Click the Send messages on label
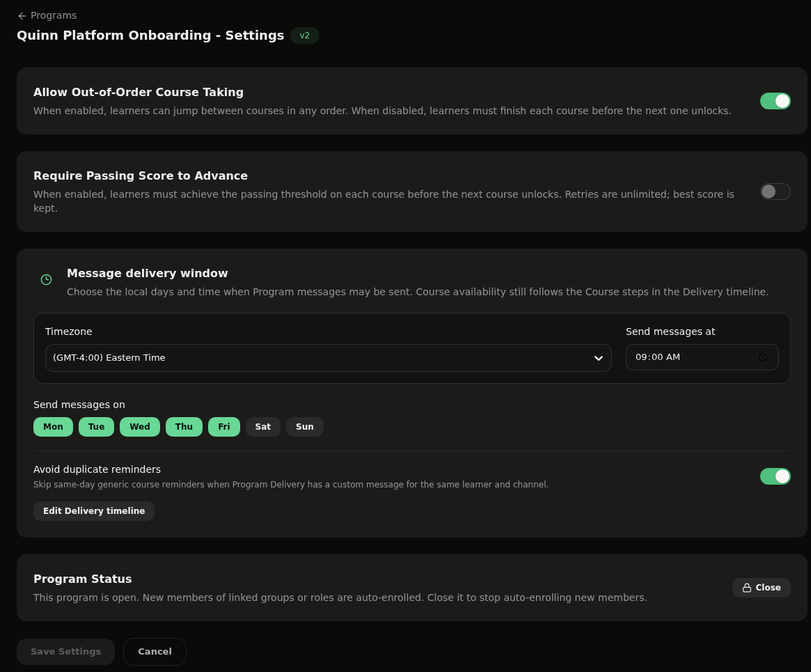 [79, 405]
